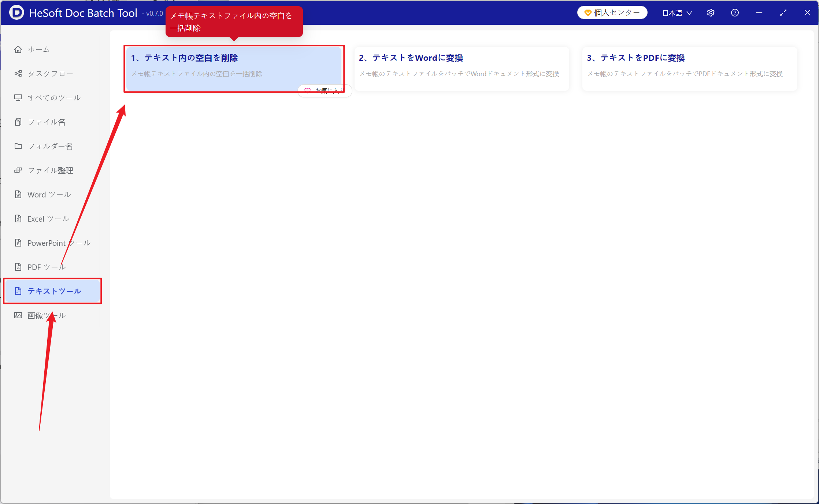819x504 pixels.
Task: Click the diamond icon in 個人センター
Action: tap(588, 13)
